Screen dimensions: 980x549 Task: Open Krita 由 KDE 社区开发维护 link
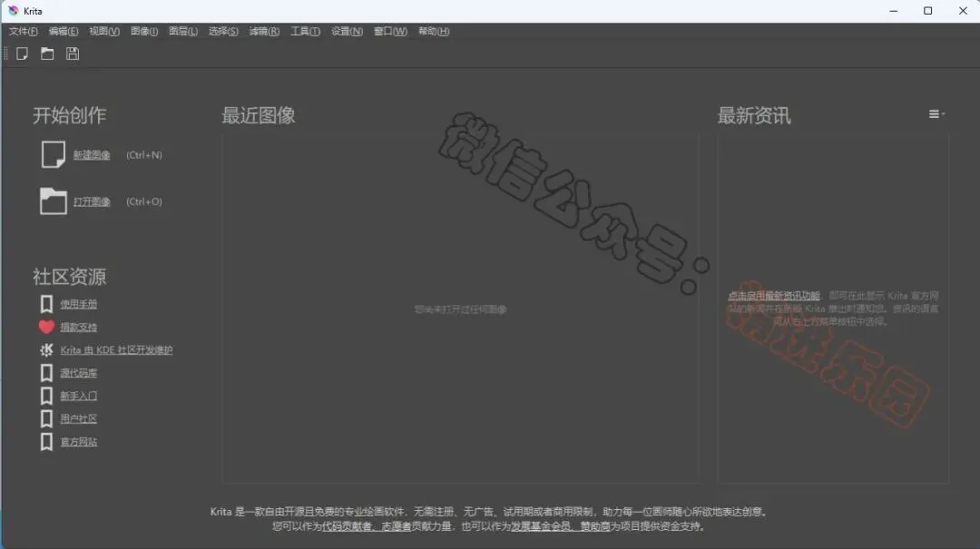[116, 350]
